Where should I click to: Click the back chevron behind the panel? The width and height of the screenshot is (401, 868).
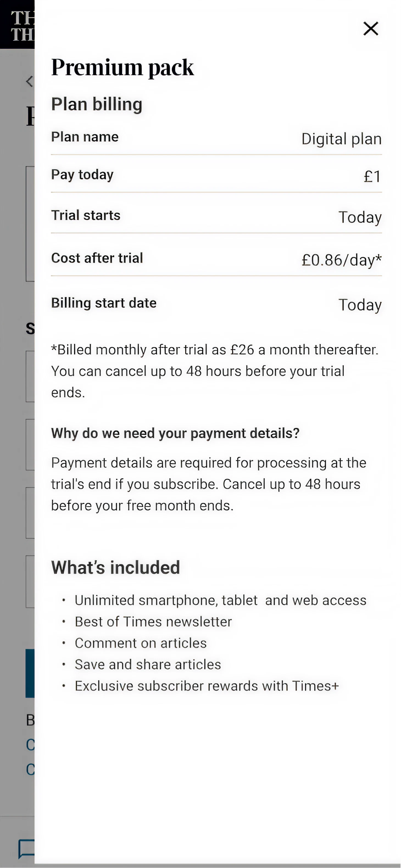(30, 81)
